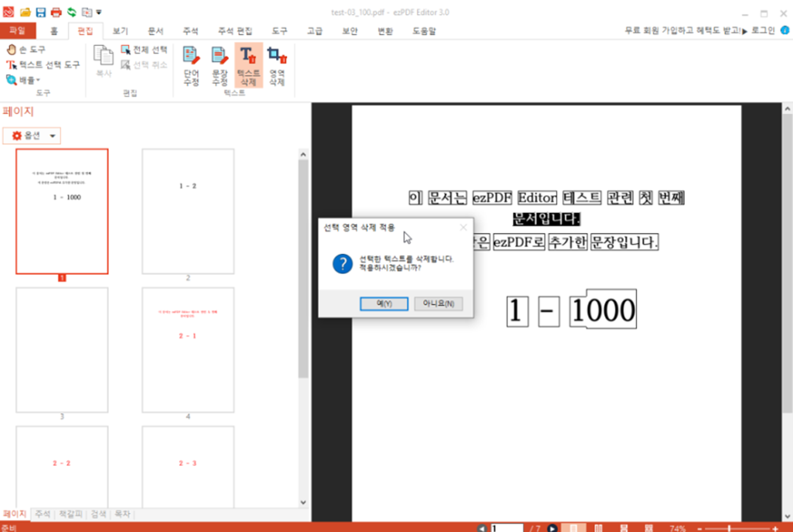Viewport: 793px width, 532px height.
Task: Click the quick access page-insert icon
Action: pyautogui.click(x=87, y=12)
